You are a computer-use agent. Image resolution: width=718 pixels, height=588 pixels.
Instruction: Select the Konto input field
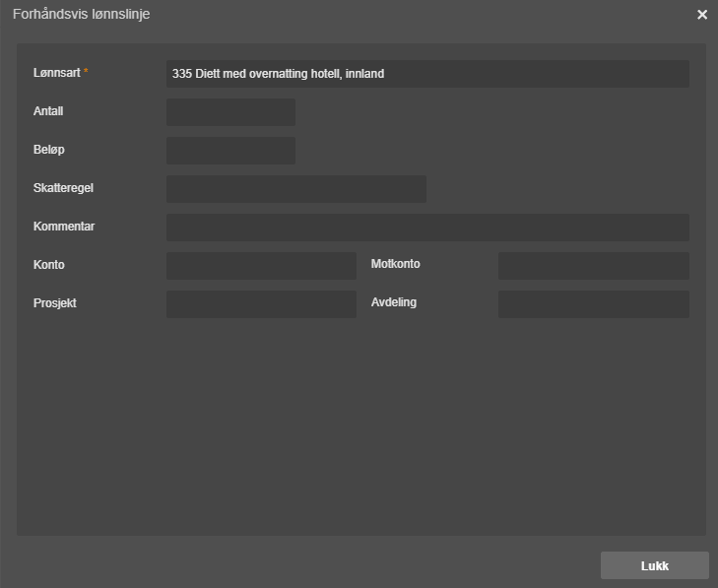point(261,266)
